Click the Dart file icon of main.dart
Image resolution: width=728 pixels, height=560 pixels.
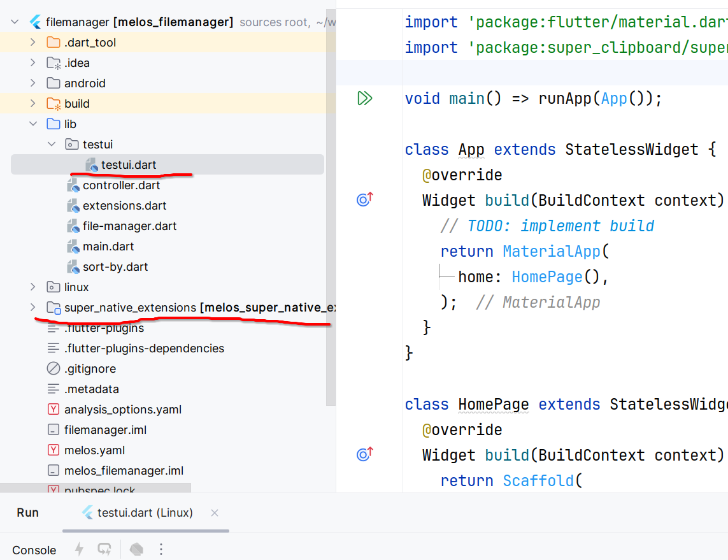(x=73, y=247)
